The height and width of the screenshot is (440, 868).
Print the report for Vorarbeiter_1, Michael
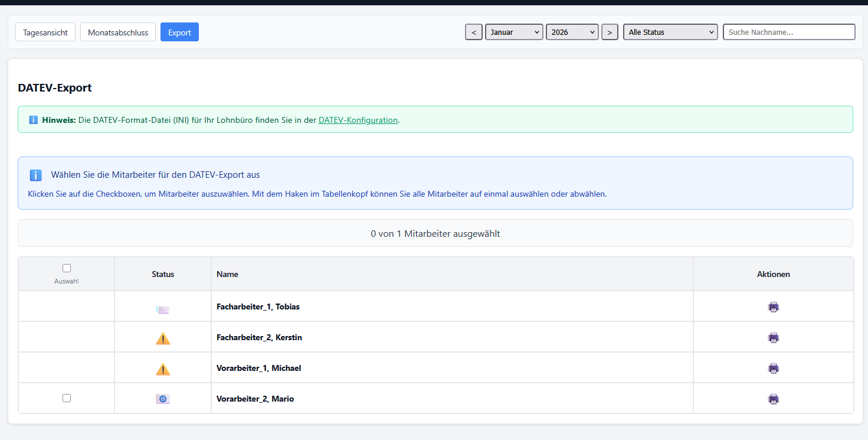(x=773, y=368)
